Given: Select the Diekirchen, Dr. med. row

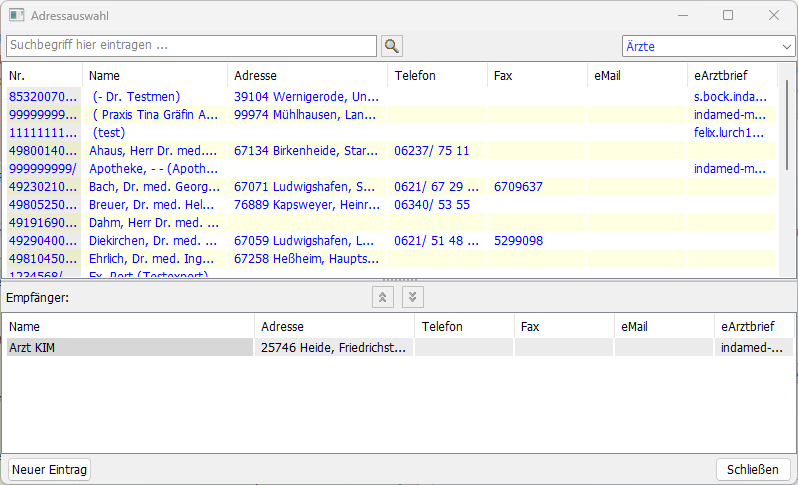Looking at the screenshot, I should point(153,241).
